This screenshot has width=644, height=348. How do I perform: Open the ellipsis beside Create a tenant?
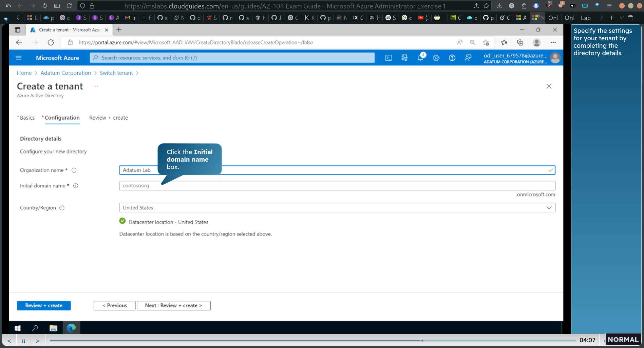[x=96, y=86]
